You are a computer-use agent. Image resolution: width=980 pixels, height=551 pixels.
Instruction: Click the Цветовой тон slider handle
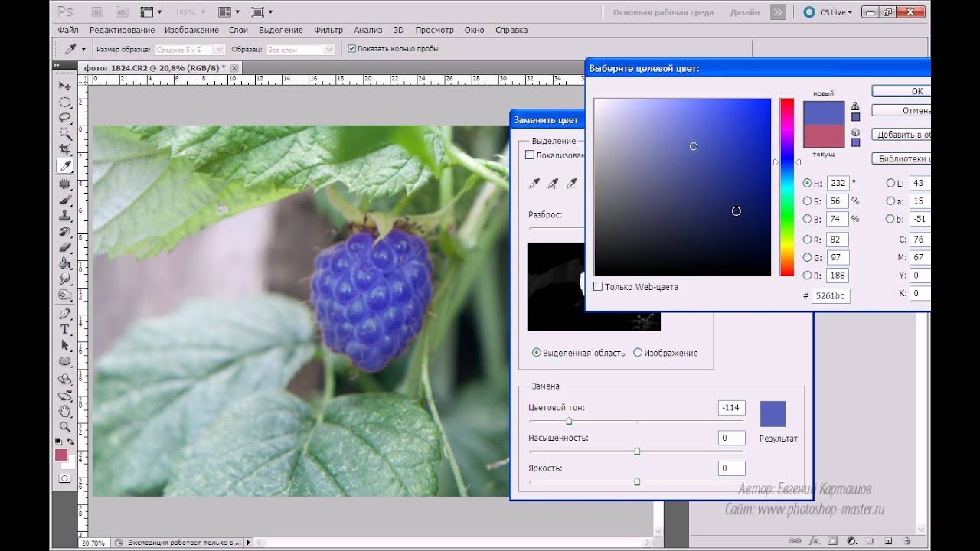(x=569, y=421)
